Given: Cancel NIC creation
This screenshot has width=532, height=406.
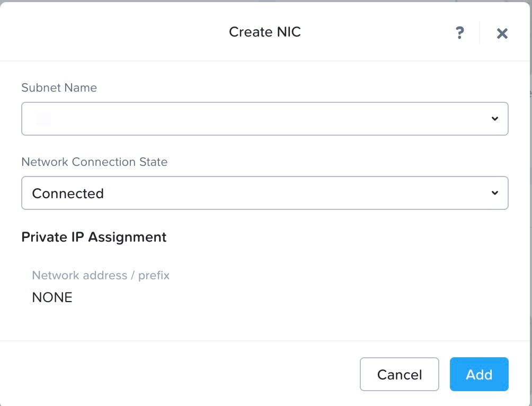Looking at the screenshot, I should [399, 374].
